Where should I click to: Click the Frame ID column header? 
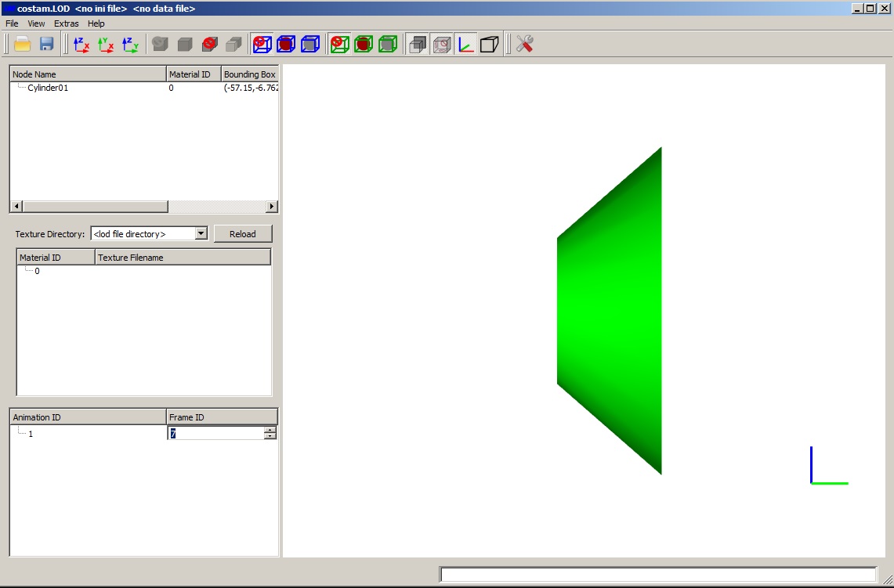point(222,417)
